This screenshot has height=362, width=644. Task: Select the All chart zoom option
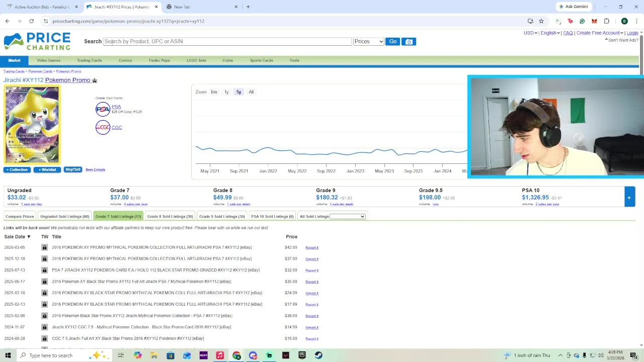[x=251, y=92]
